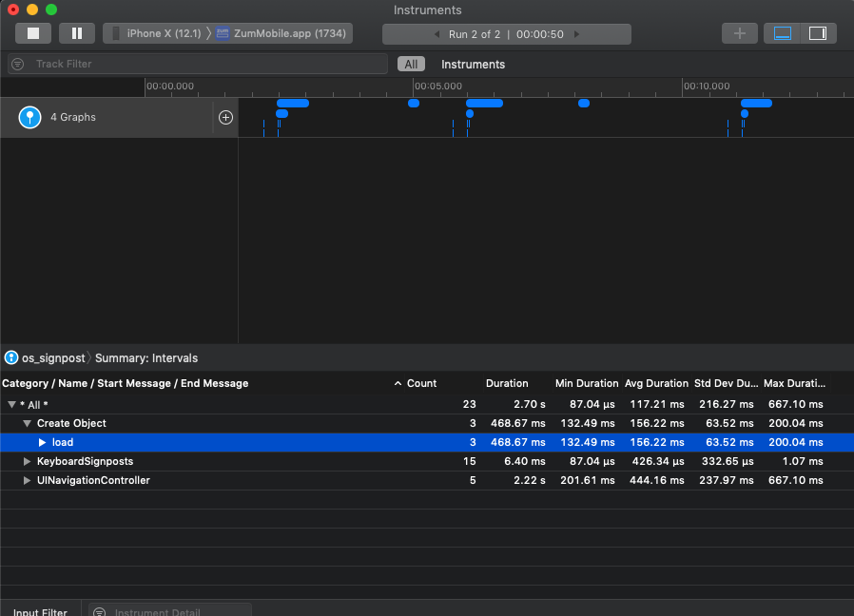
Task: Enable the All filter option
Action: point(411,64)
